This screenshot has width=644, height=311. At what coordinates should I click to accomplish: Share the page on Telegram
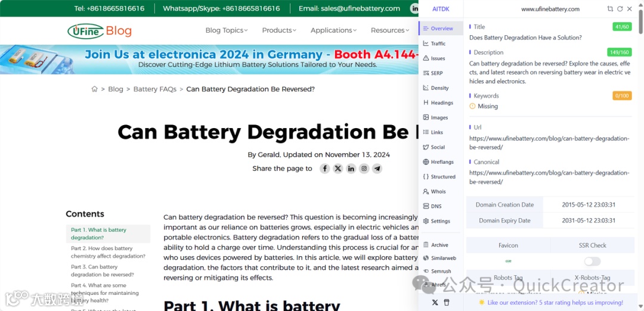coord(377,168)
